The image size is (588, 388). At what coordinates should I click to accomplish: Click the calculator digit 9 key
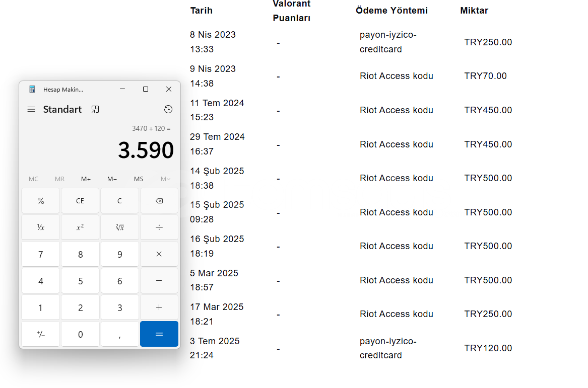click(x=119, y=254)
